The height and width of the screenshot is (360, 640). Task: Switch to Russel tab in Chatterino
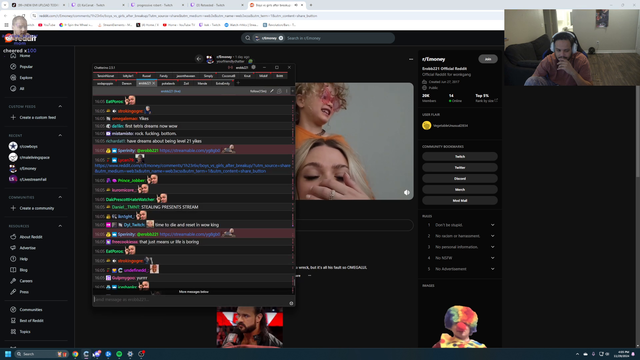pos(147,76)
